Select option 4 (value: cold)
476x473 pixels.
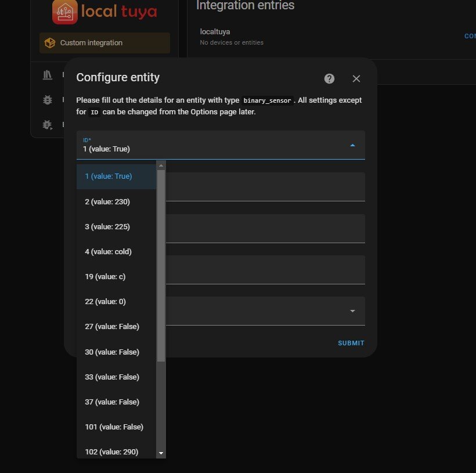[116, 252]
